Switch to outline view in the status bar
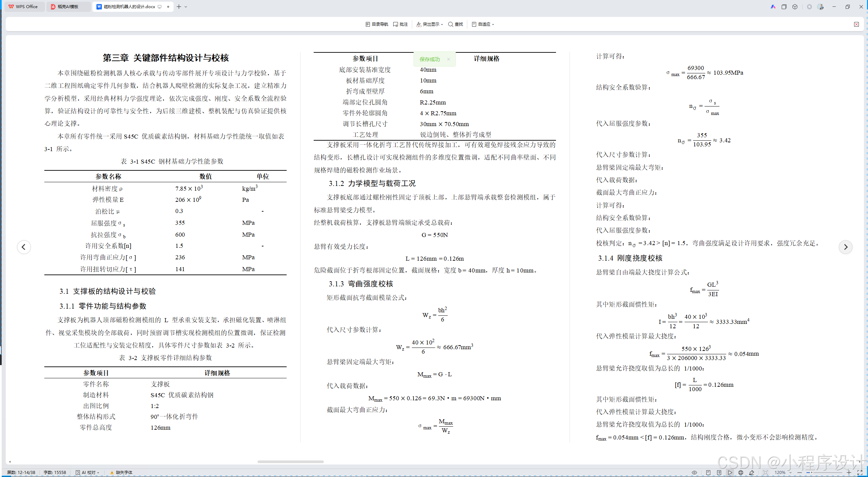The height and width of the screenshot is (477, 868). tap(719, 472)
